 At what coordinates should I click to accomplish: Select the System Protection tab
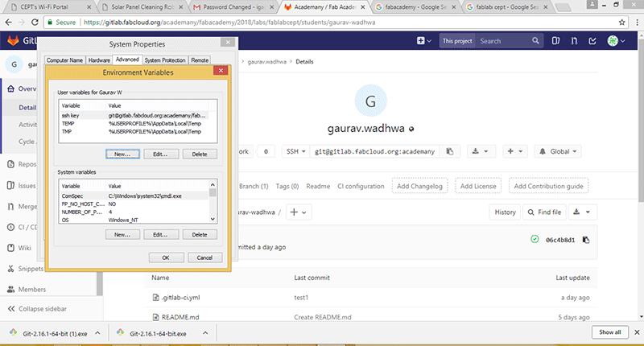coord(165,60)
